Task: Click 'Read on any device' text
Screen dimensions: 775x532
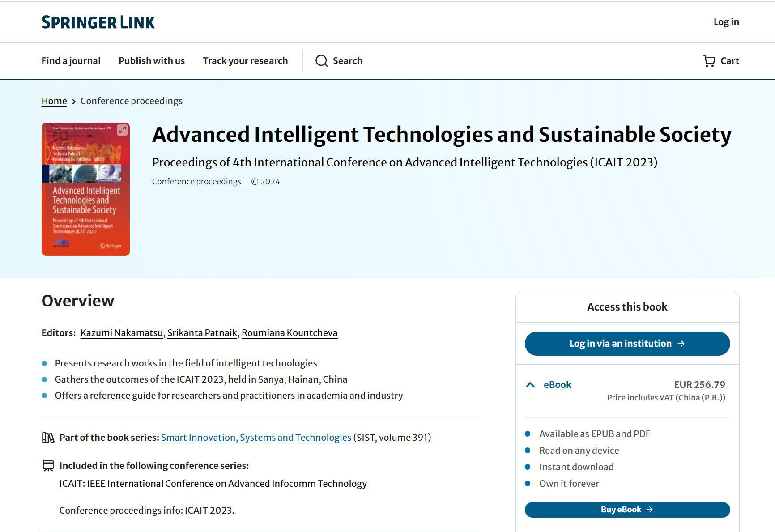Action: tap(579, 451)
